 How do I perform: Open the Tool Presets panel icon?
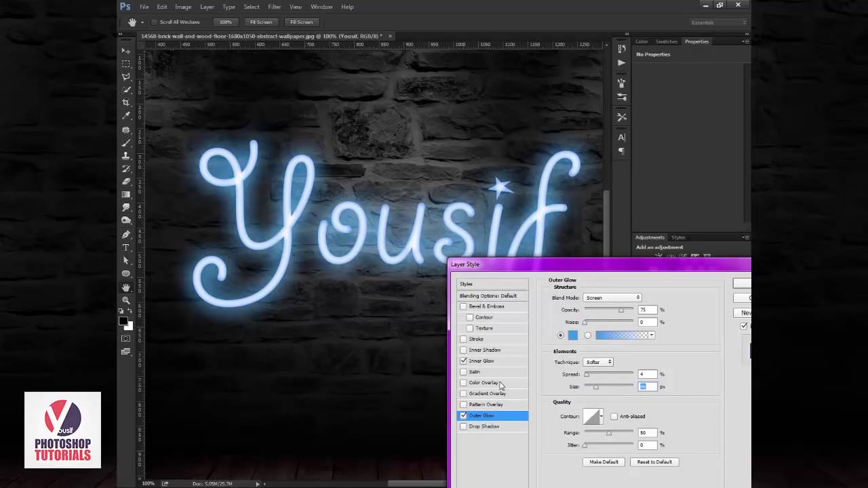click(x=622, y=117)
